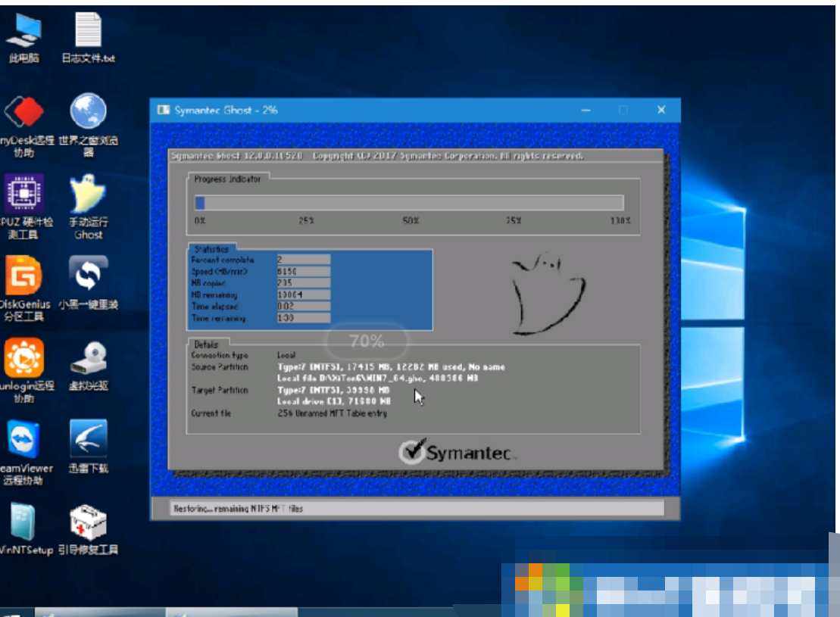Click the Restoring status bar text
The height and width of the screenshot is (617, 840).
coord(239,509)
